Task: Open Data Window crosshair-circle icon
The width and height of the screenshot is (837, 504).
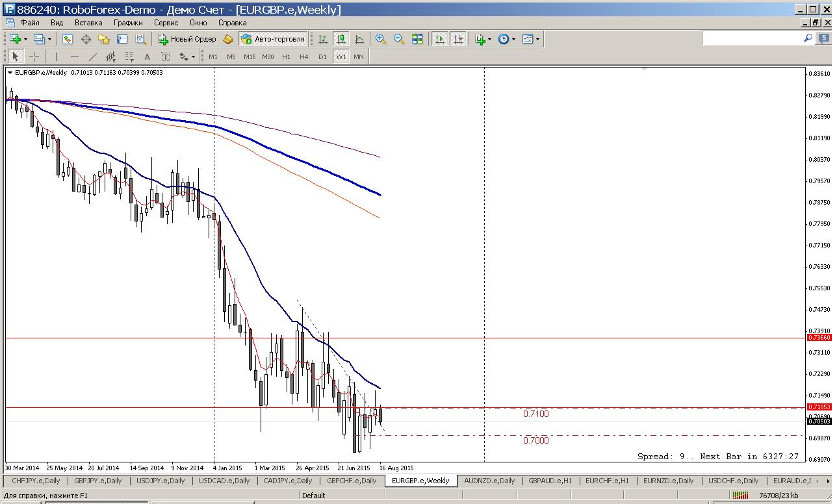Action: (86, 39)
